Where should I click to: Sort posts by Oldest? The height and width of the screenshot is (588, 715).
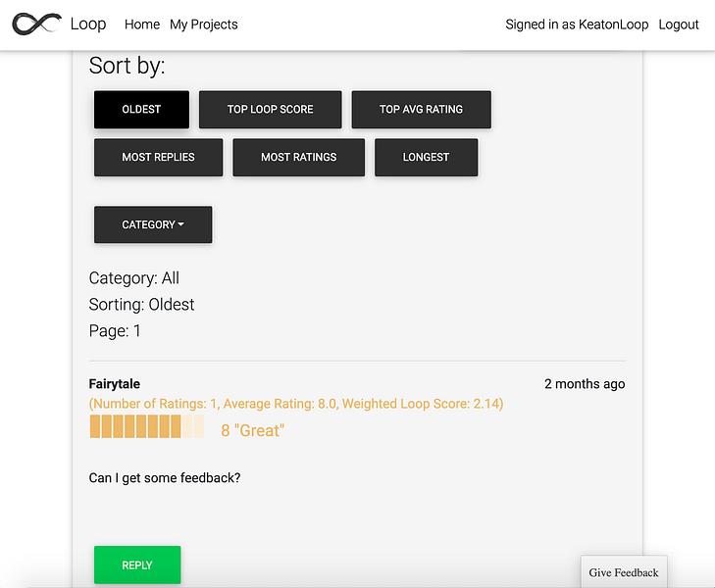pyautogui.click(x=141, y=110)
